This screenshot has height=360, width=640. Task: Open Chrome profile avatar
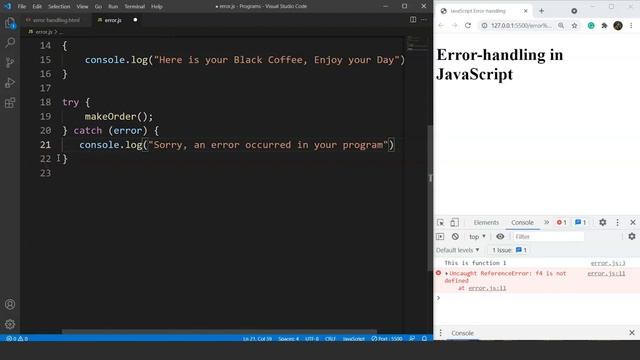(618, 25)
